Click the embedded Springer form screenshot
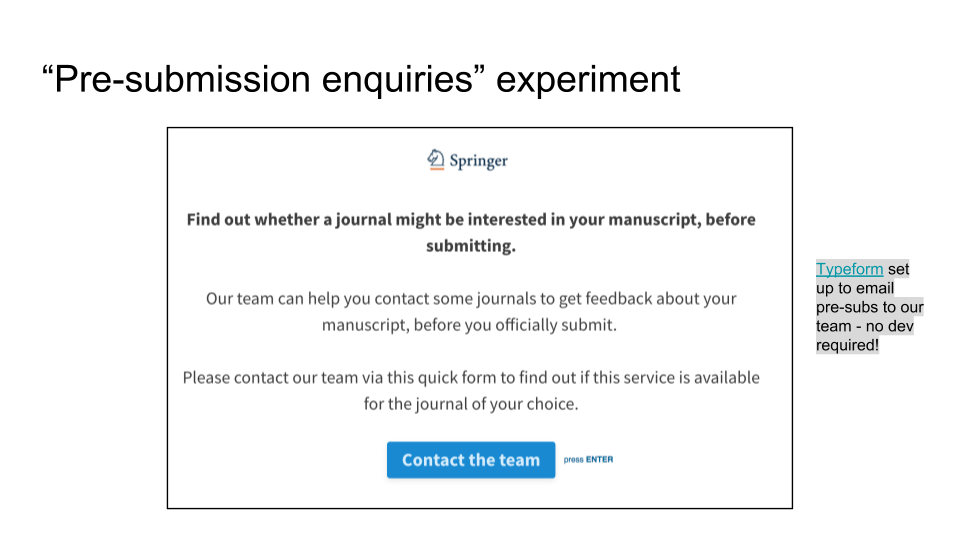 coord(480,318)
